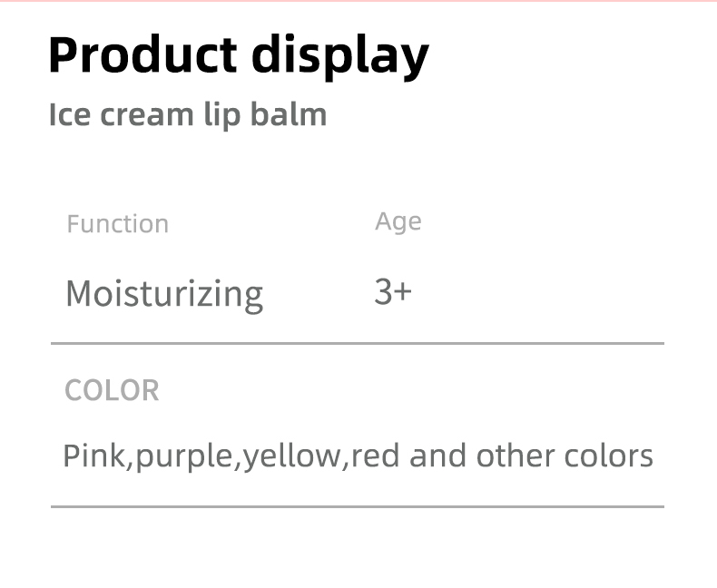
Task: Click the divider line below the color list
Action: 358,506
